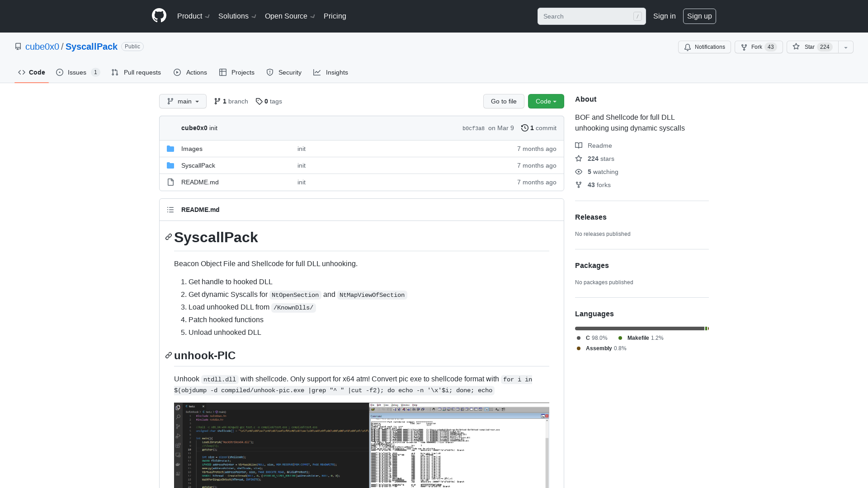Click the README.md header filename
Viewport: 868px width, 488px height.
[x=200, y=210]
